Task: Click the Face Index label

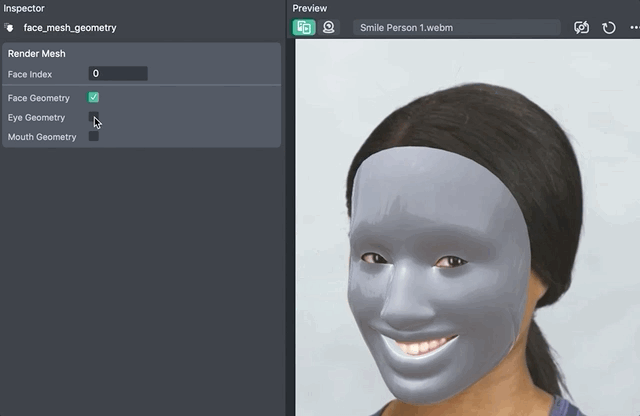Action: pos(30,74)
